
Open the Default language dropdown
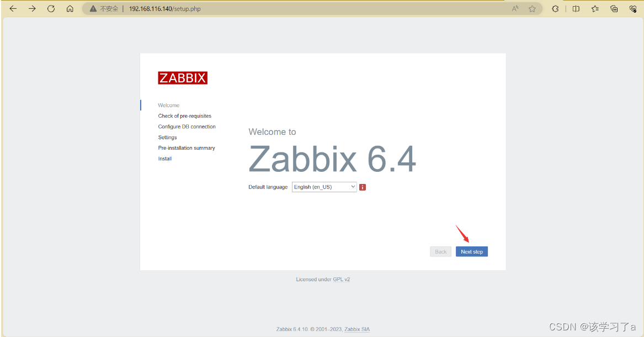tap(324, 187)
